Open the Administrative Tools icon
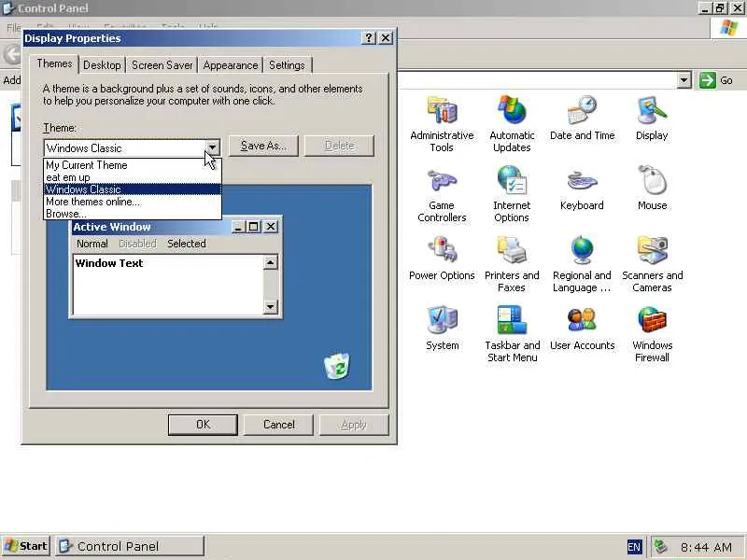The image size is (747, 560). pyautogui.click(x=442, y=124)
